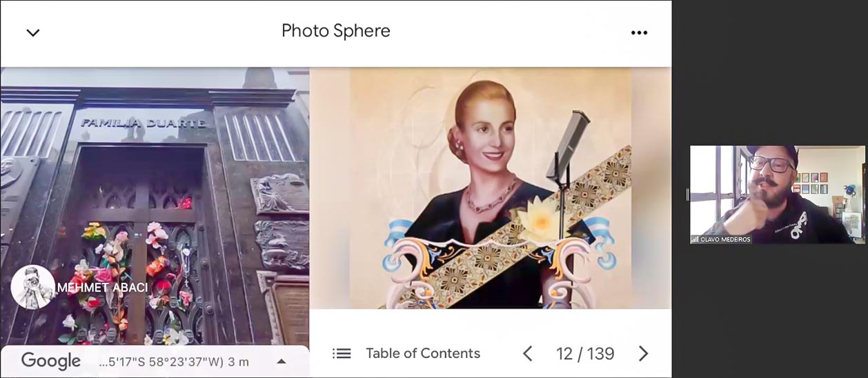Open Mehmet Abaci's profile avatar
868x378 pixels.
[32, 287]
